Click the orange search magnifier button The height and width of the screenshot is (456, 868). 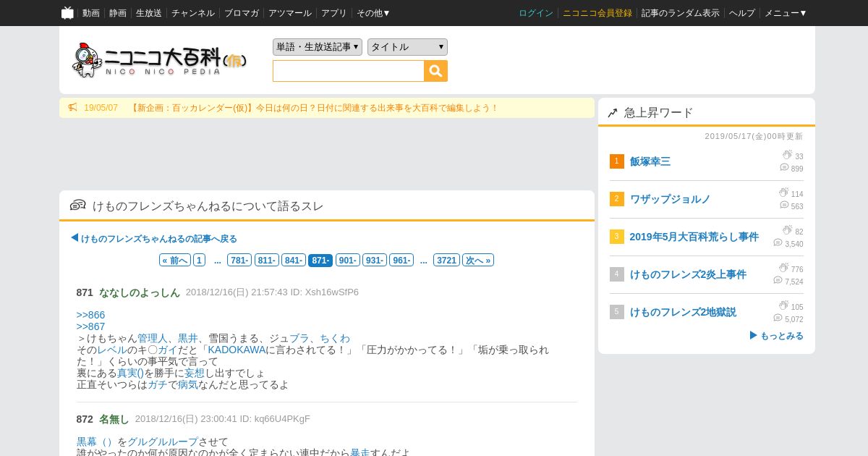click(x=436, y=71)
